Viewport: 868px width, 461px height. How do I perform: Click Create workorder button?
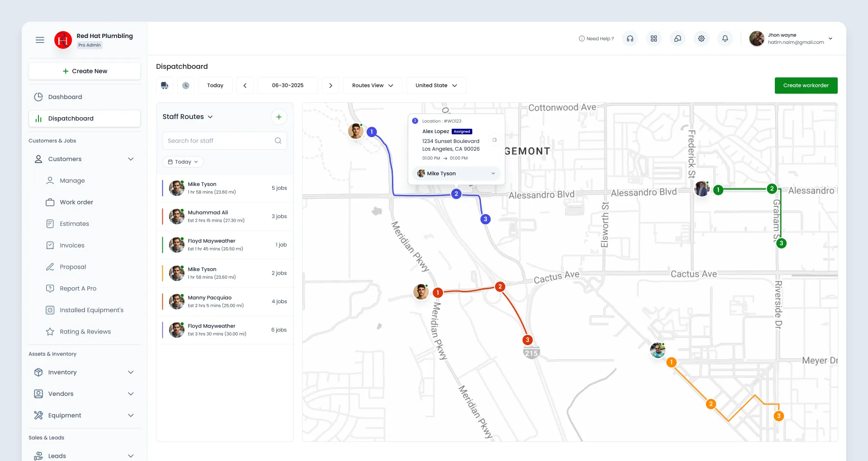coord(806,86)
